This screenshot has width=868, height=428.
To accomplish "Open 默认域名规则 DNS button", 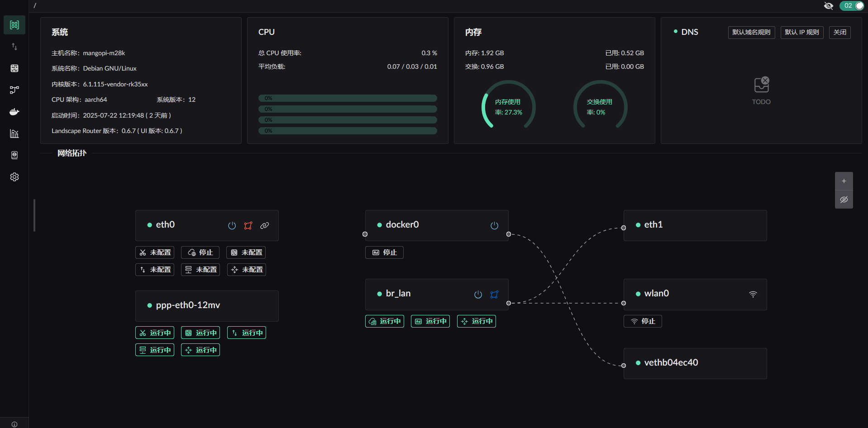I will pyautogui.click(x=751, y=32).
